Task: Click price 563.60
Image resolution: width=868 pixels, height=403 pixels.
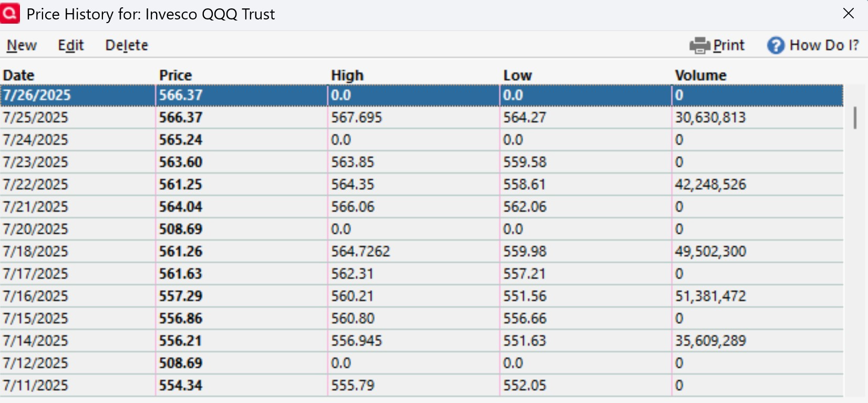Action: click(181, 162)
